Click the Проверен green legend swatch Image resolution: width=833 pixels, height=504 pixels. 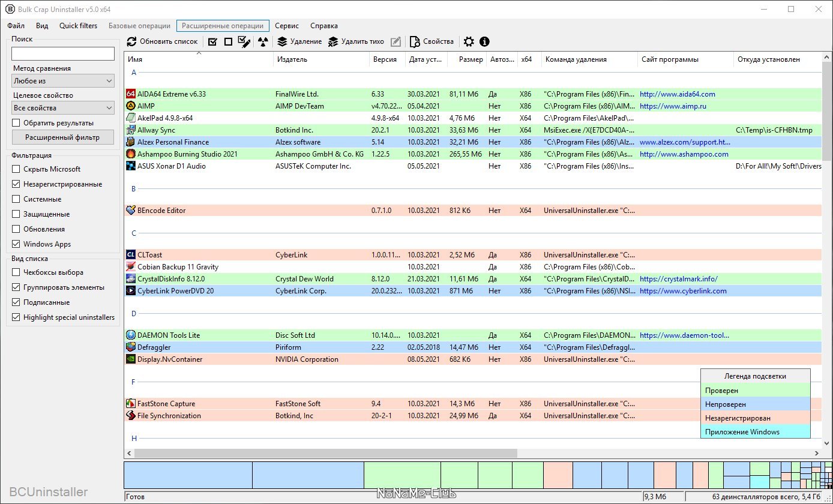[755, 391]
